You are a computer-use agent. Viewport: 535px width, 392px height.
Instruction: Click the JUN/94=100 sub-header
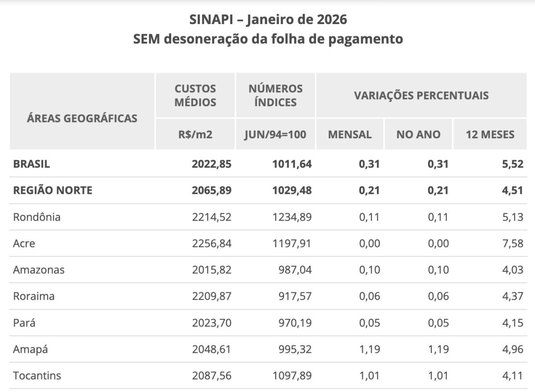point(276,135)
